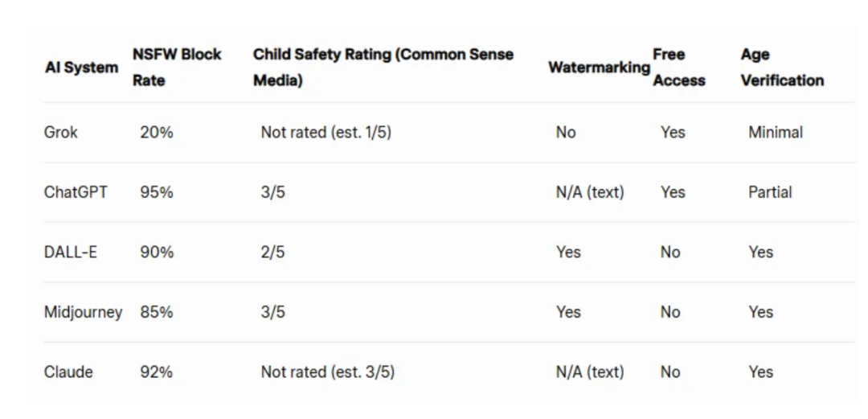Click the 'Not rated (est. 1/5)' cell
The image size is (868, 419).
pyautogui.click(x=325, y=132)
